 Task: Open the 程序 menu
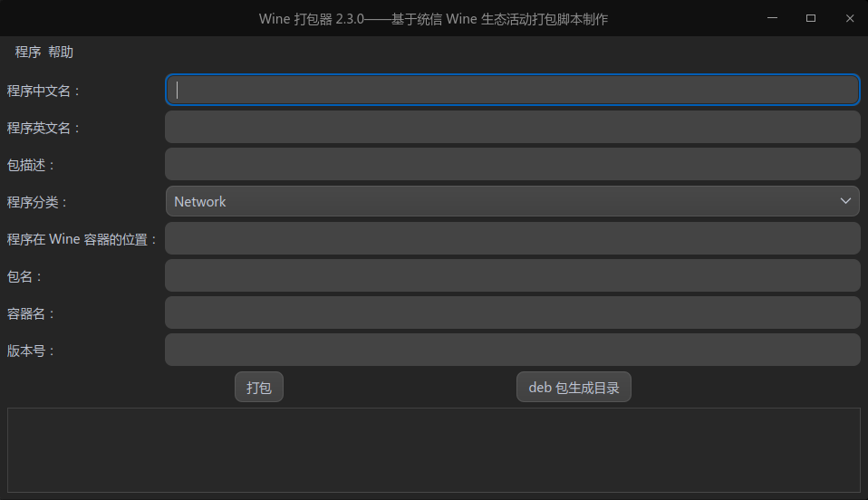(x=28, y=53)
